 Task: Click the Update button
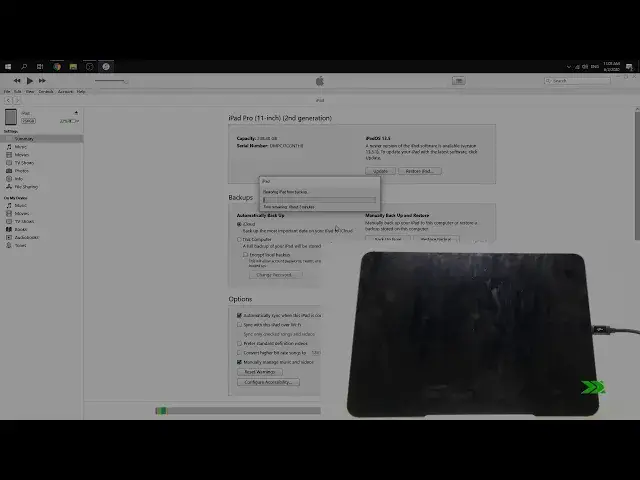coord(381,171)
